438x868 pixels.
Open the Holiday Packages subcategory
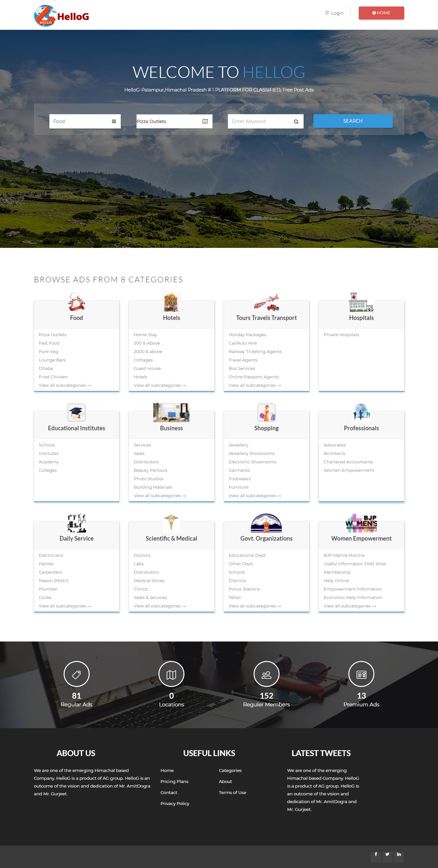point(247,335)
